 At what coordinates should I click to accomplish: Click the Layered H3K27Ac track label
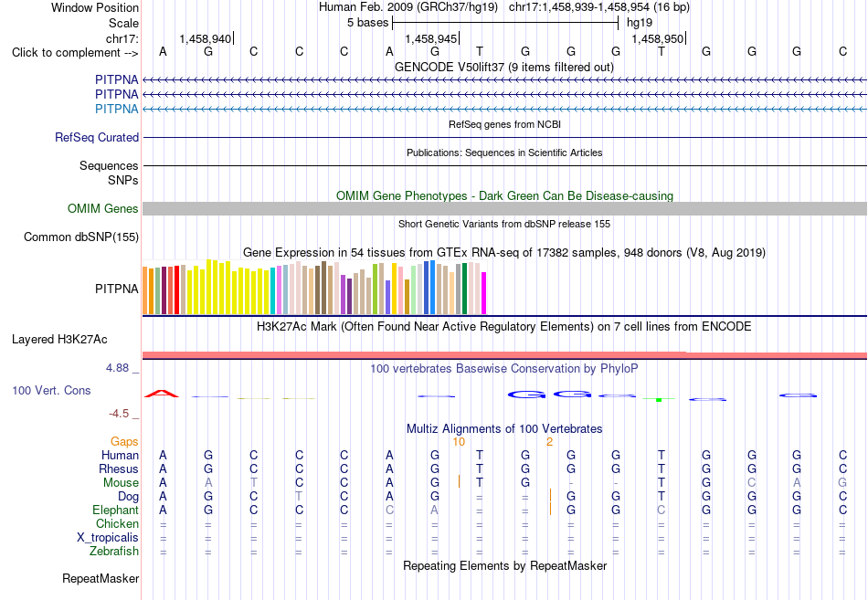59,340
